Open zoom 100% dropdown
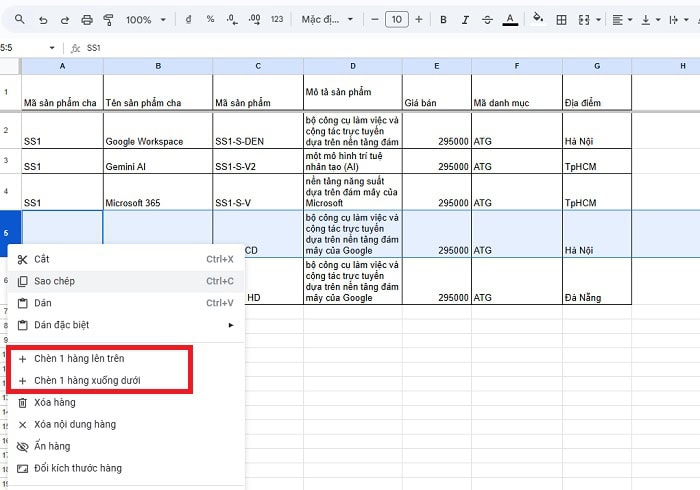 (146, 20)
